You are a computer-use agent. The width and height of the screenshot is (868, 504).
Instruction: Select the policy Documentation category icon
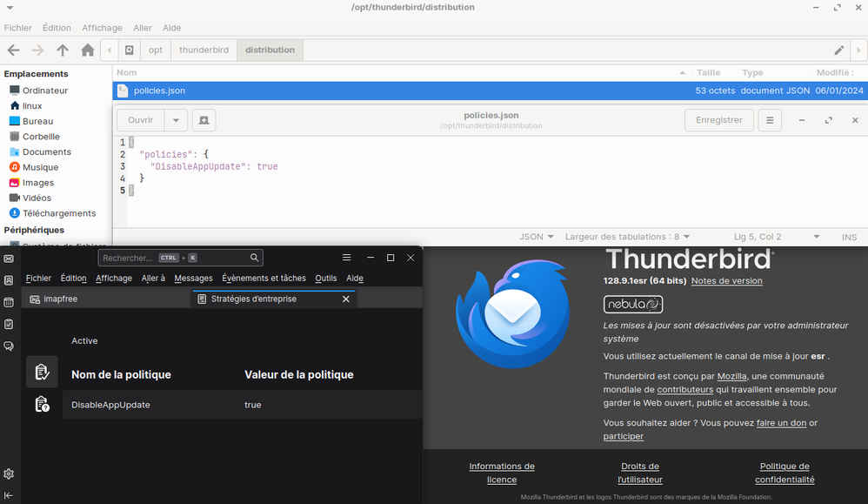42,404
